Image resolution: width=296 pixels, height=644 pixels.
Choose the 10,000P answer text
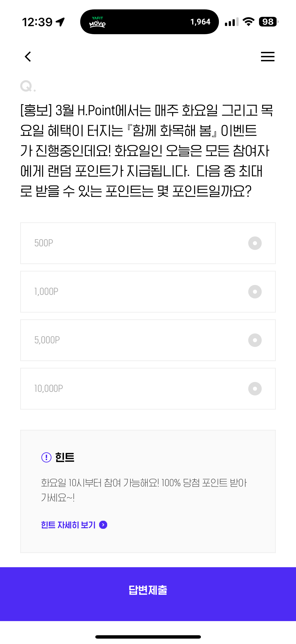click(49, 389)
